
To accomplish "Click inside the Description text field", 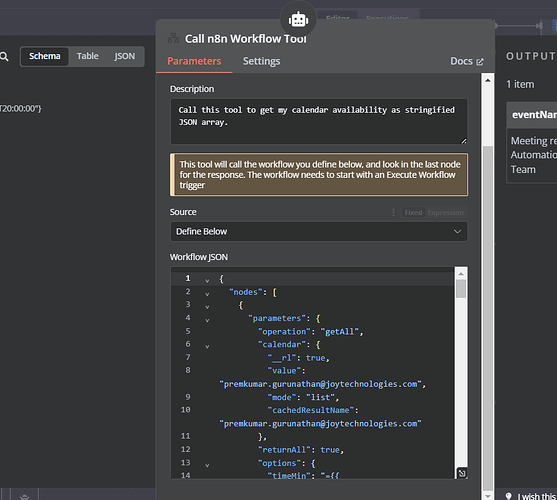I will pyautogui.click(x=319, y=121).
